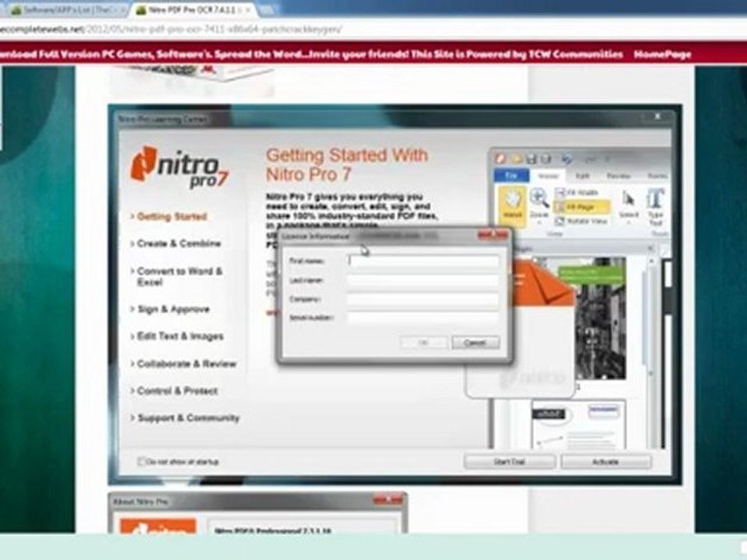Screen dimensions: 747x560
Task: Click the Start Trial button
Action: pyautogui.click(x=509, y=462)
